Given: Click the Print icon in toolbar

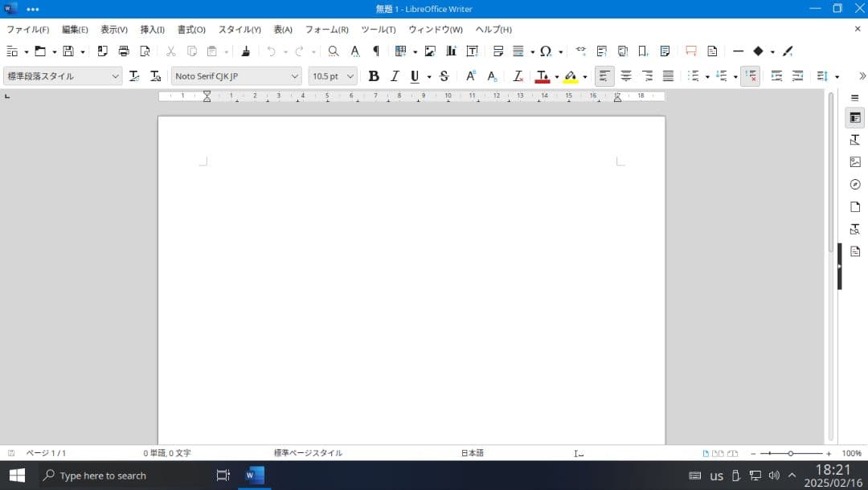Looking at the screenshot, I should [x=124, y=51].
